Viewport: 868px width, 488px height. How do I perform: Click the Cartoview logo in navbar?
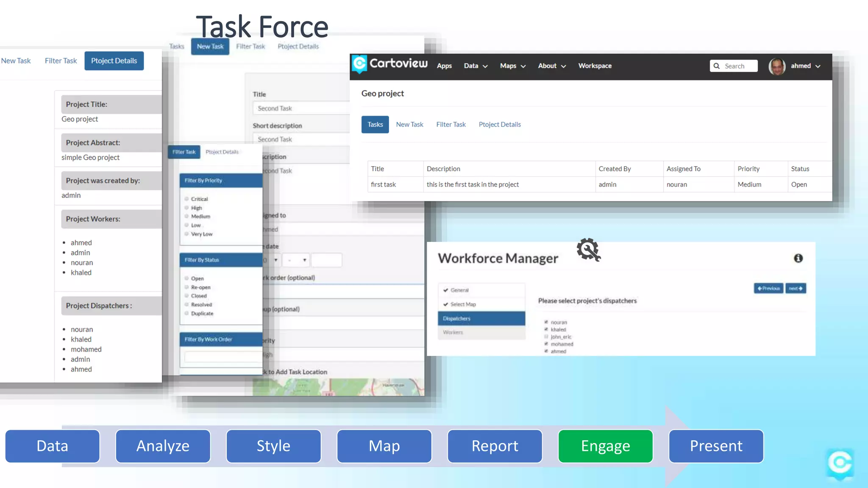(390, 64)
